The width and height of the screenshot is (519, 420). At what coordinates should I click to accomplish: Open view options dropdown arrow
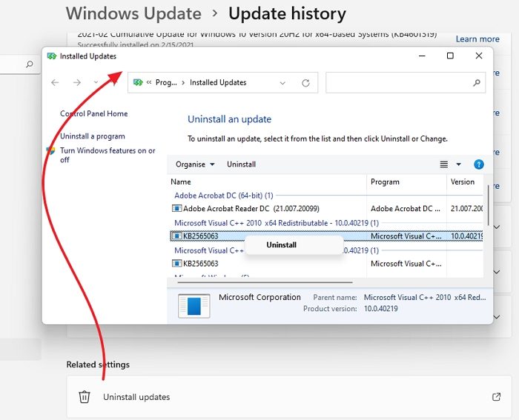click(458, 164)
